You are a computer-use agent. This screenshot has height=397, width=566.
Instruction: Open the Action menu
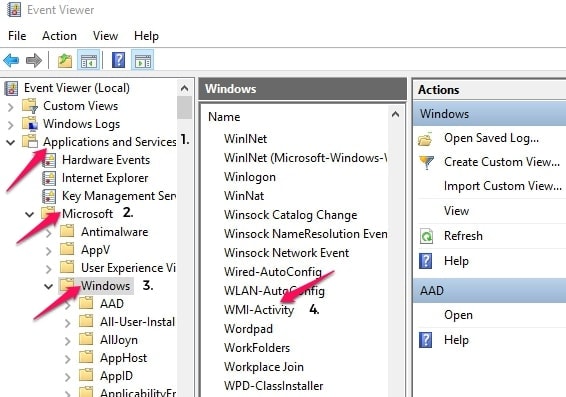point(59,36)
